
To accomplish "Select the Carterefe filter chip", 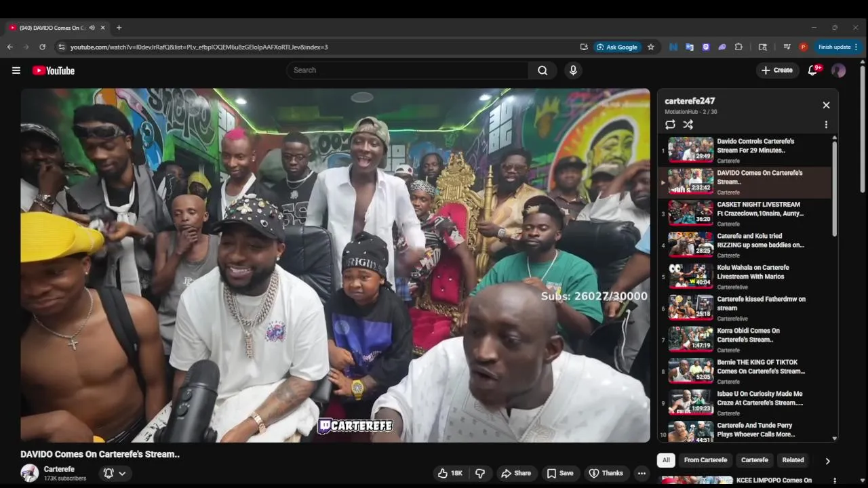I will click(754, 460).
